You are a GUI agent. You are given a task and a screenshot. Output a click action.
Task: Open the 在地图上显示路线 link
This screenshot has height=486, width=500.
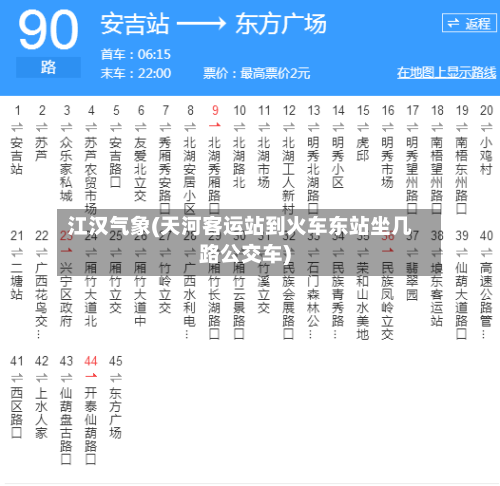pyautogui.click(x=446, y=72)
